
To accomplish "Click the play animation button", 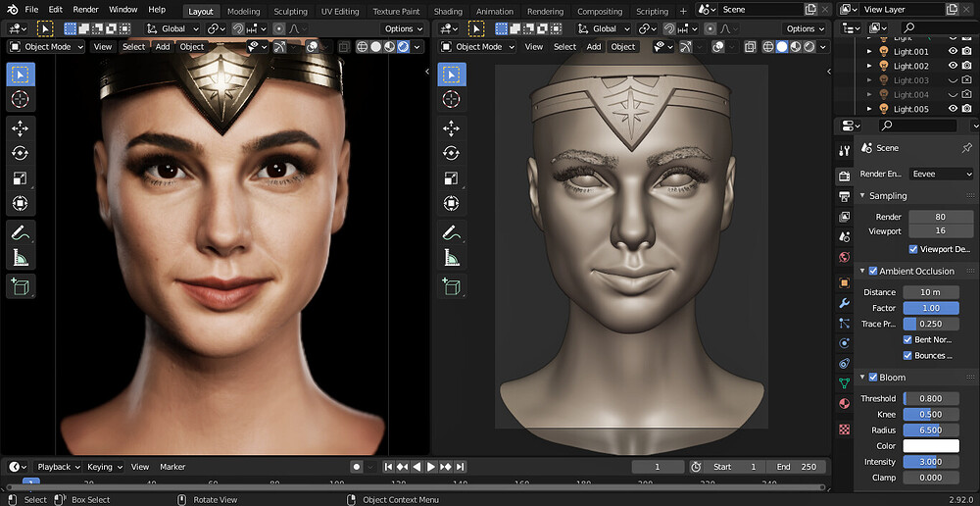I will (x=430, y=467).
